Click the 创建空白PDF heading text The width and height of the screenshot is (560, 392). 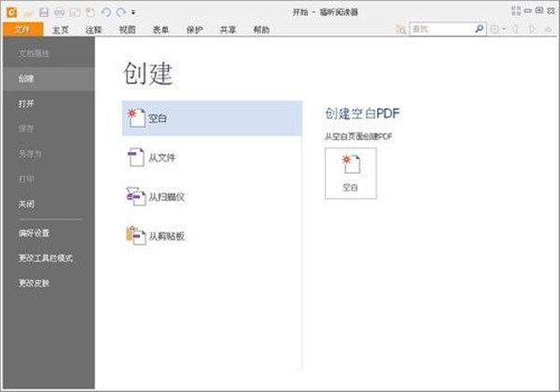coord(362,114)
